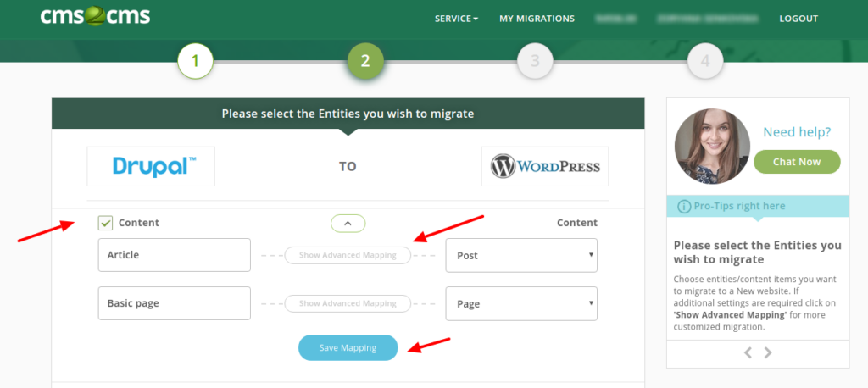The width and height of the screenshot is (868, 388).
Task: Click the Save Mapping button
Action: [x=348, y=347]
